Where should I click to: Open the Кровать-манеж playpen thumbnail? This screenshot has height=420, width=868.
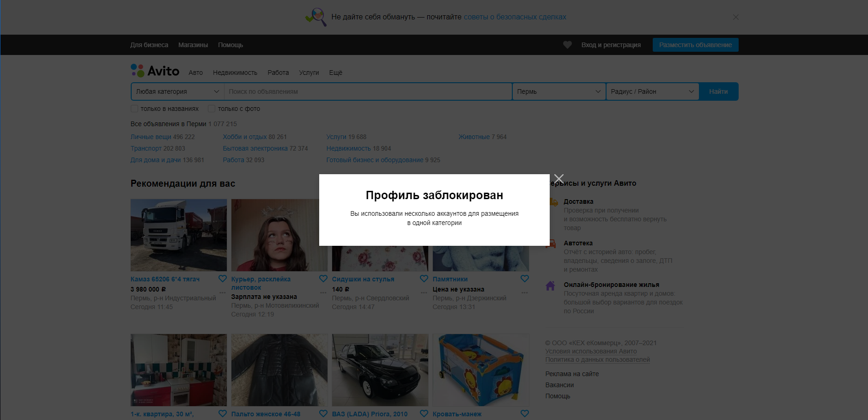point(481,370)
